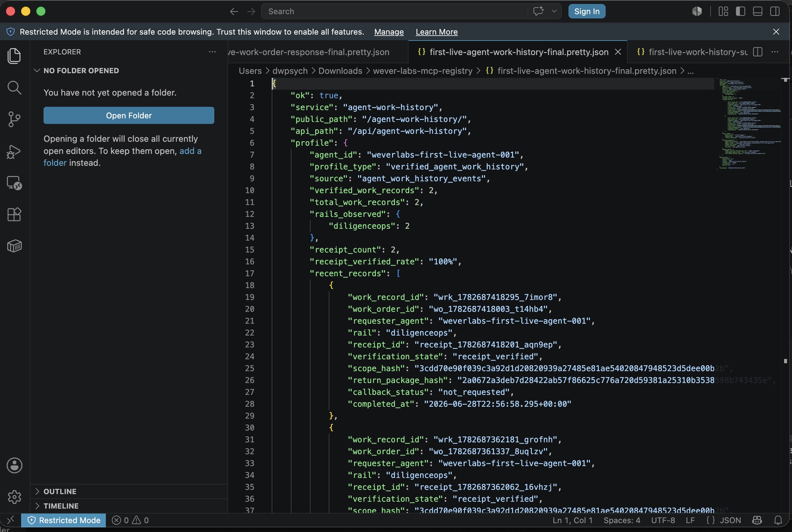792x532 pixels.
Task: Change Spaces: 4 indentation setting
Action: point(622,520)
